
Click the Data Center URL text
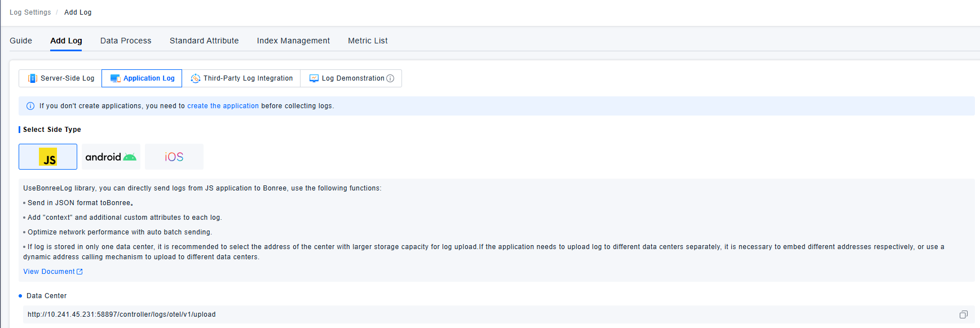(121, 314)
